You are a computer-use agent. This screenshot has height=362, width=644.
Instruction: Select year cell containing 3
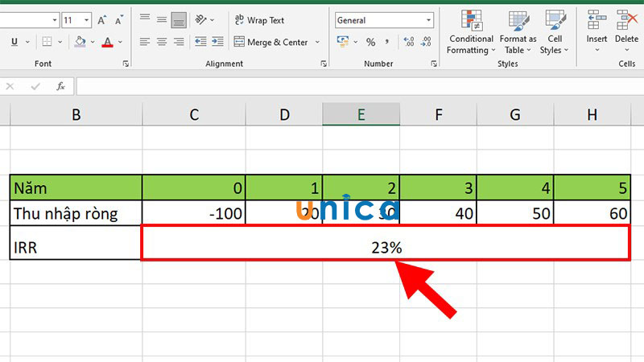[x=438, y=188]
